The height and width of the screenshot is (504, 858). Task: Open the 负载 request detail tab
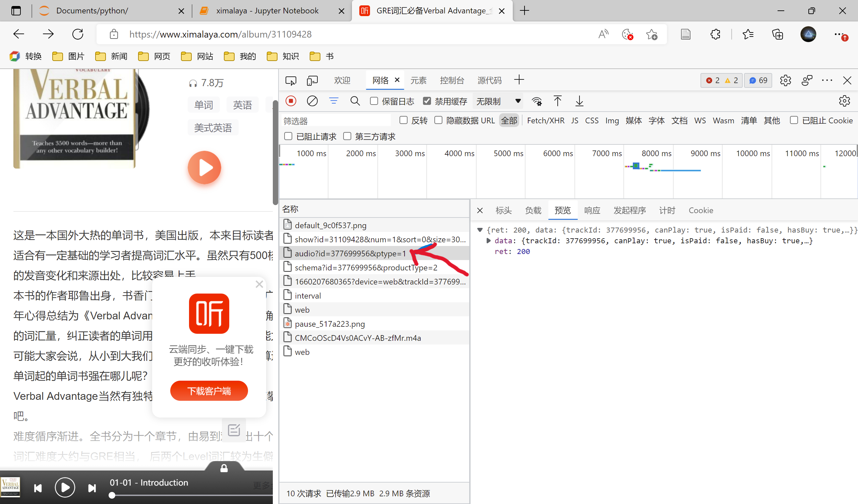[533, 210]
